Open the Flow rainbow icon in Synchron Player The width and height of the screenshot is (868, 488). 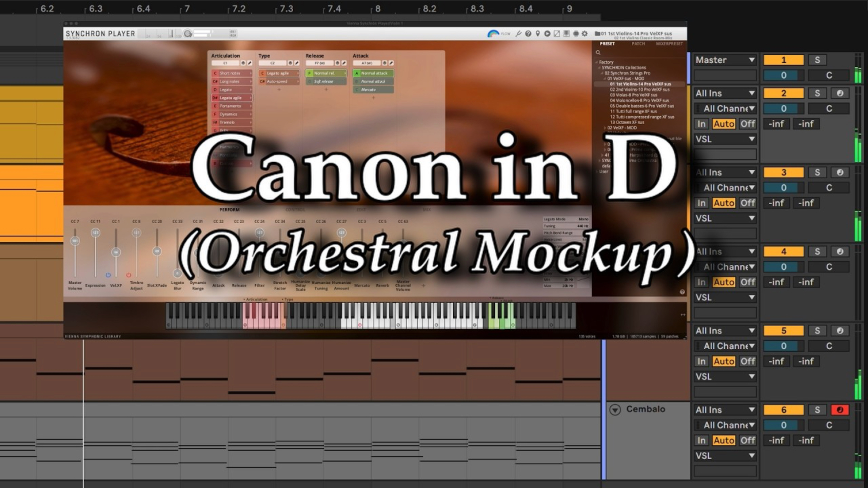tap(493, 34)
